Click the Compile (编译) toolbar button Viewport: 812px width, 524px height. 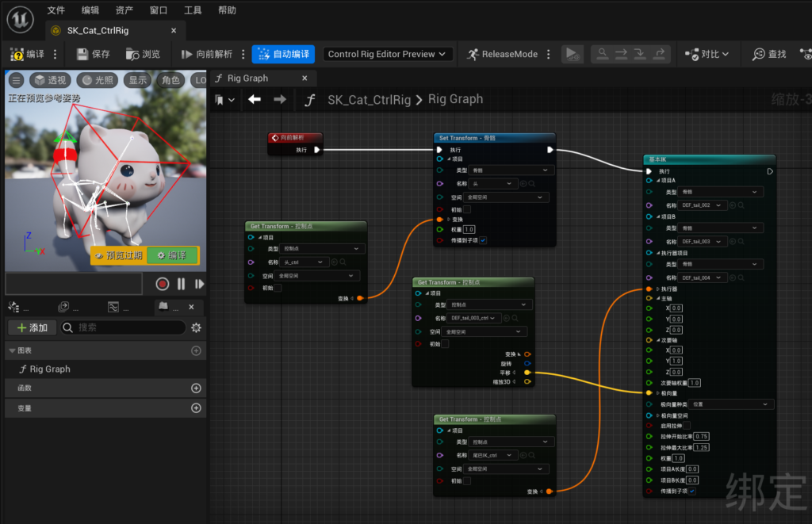tap(27, 54)
